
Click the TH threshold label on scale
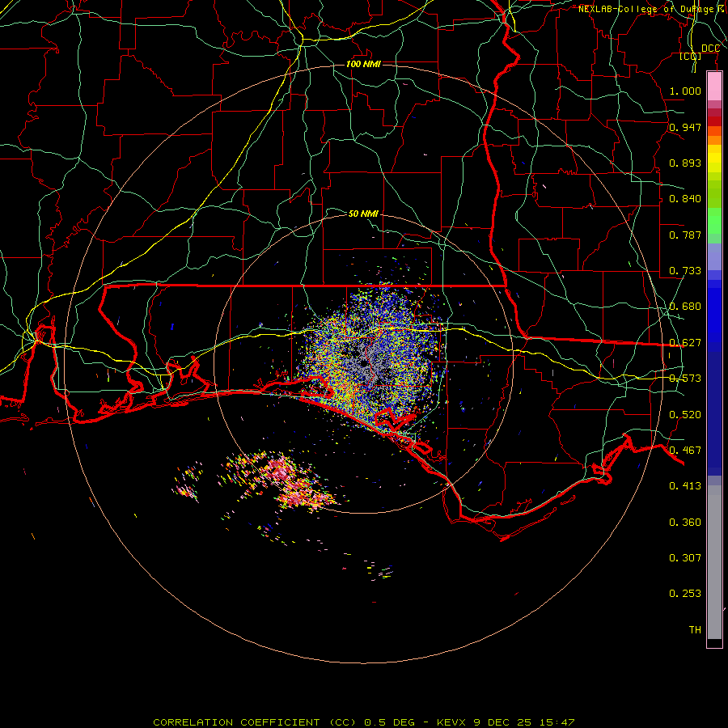coord(695,630)
